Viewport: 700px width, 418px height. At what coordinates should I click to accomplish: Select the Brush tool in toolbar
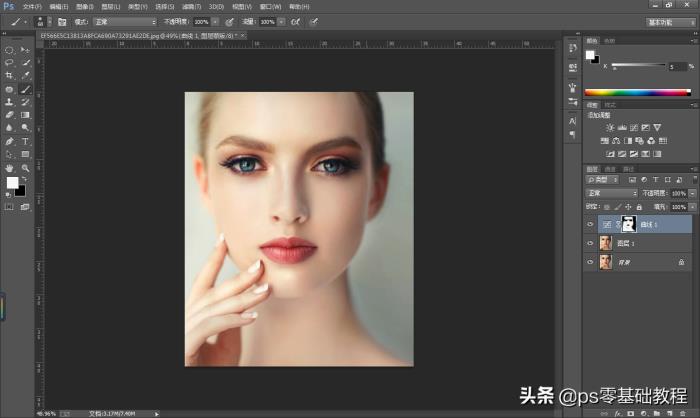click(25, 88)
